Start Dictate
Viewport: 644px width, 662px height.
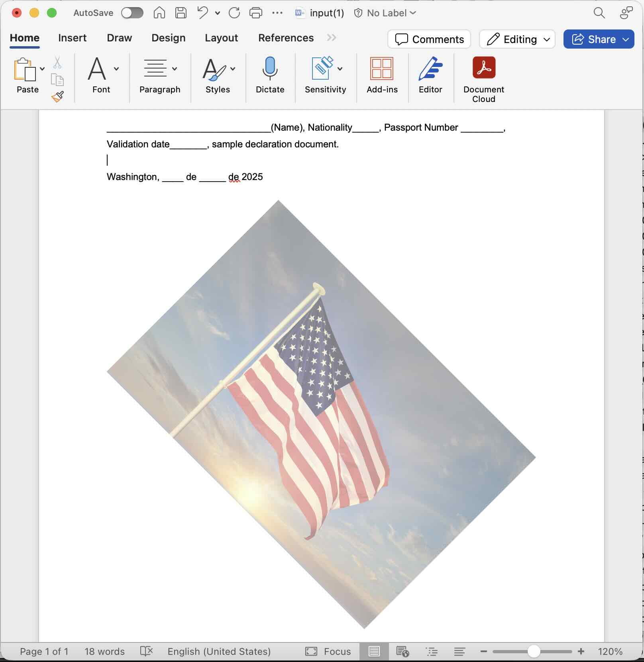tap(270, 76)
